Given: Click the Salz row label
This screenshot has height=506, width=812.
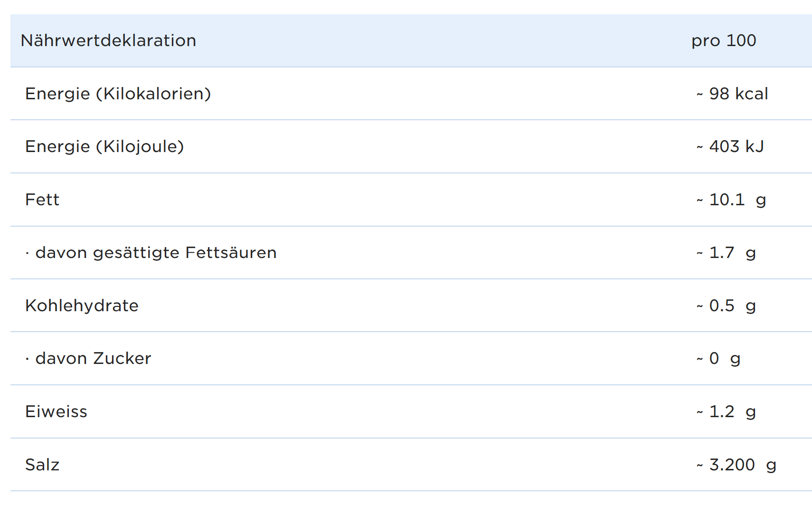Looking at the screenshot, I should [42, 465].
